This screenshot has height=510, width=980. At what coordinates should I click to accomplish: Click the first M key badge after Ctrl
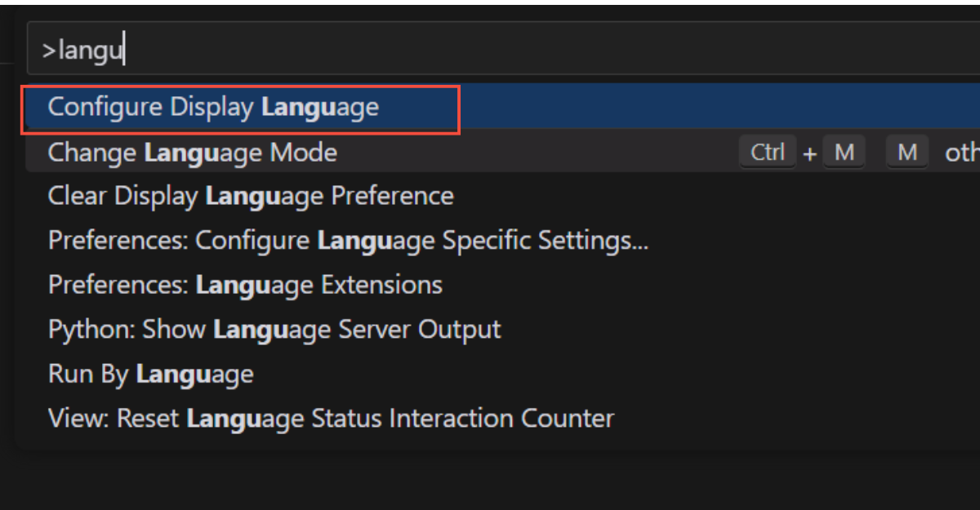[844, 153]
